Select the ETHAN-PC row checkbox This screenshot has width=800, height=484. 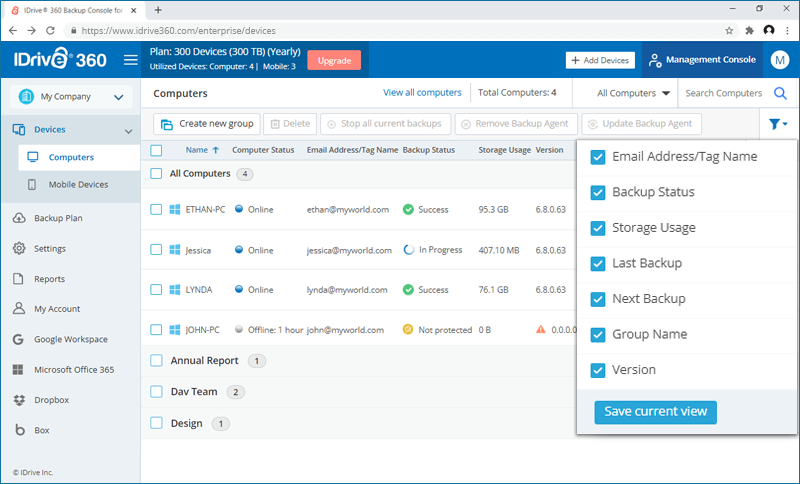coord(156,210)
